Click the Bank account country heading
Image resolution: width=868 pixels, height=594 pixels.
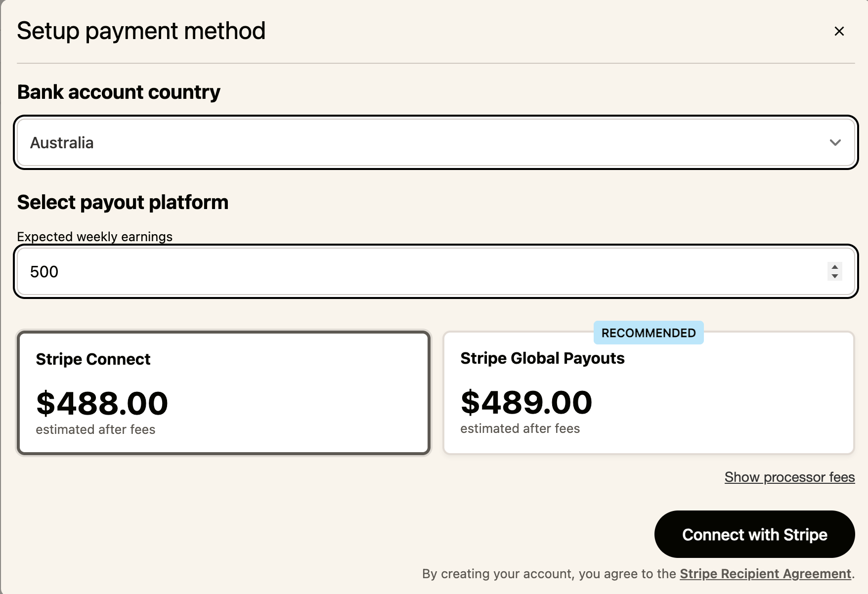(119, 92)
